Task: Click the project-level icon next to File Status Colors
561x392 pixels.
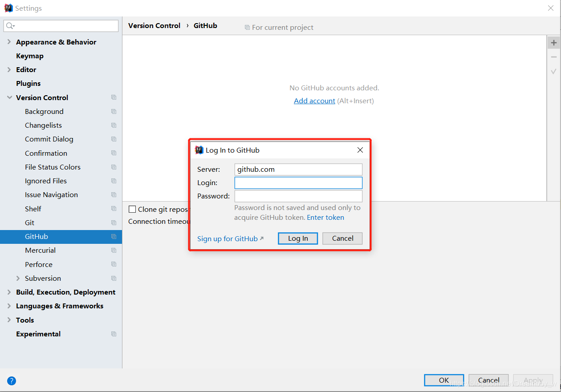Action: pyautogui.click(x=114, y=167)
